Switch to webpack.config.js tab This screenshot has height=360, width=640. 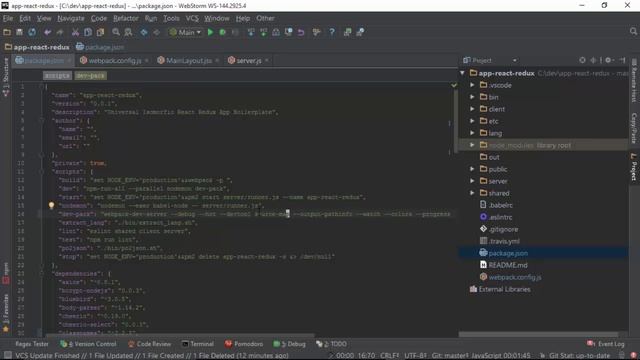point(115,60)
